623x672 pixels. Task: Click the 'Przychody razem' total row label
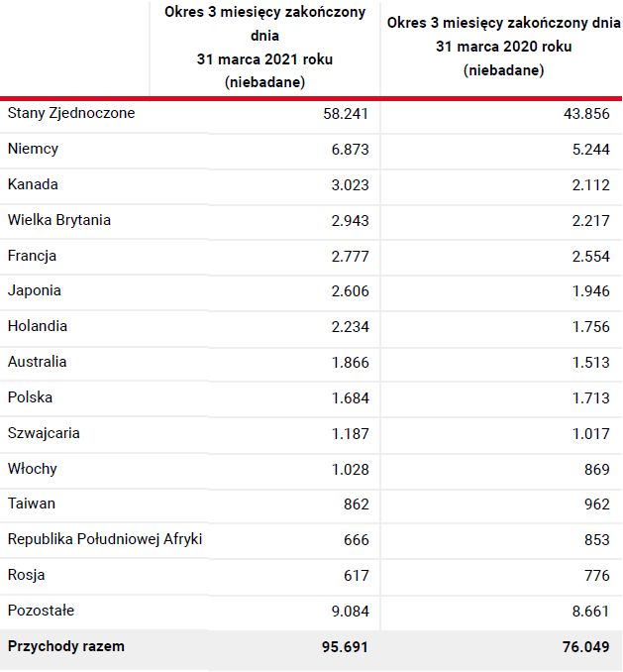[x=66, y=646]
